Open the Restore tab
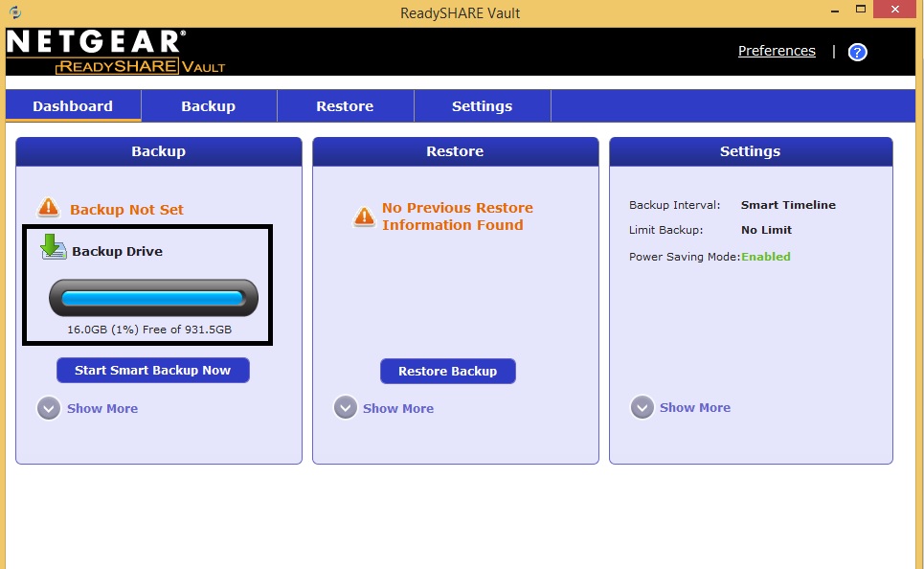Viewport: 924px width, 569px height. point(346,106)
